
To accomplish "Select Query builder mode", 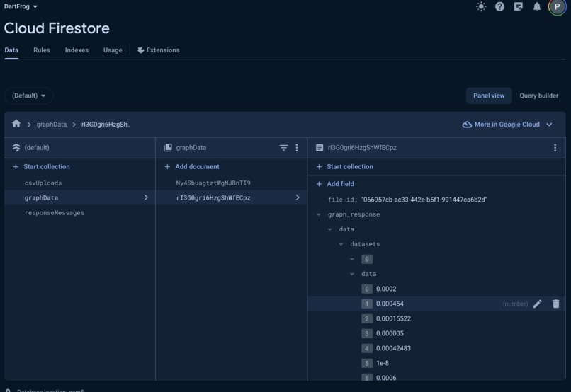I will tap(538, 96).
